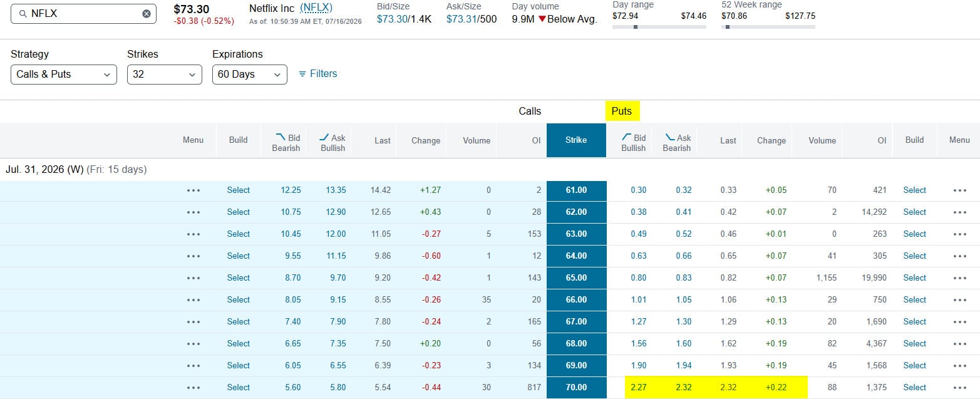Open calls menu dots for strike 66.00
This screenshot has width=980, height=399.
tap(193, 300)
